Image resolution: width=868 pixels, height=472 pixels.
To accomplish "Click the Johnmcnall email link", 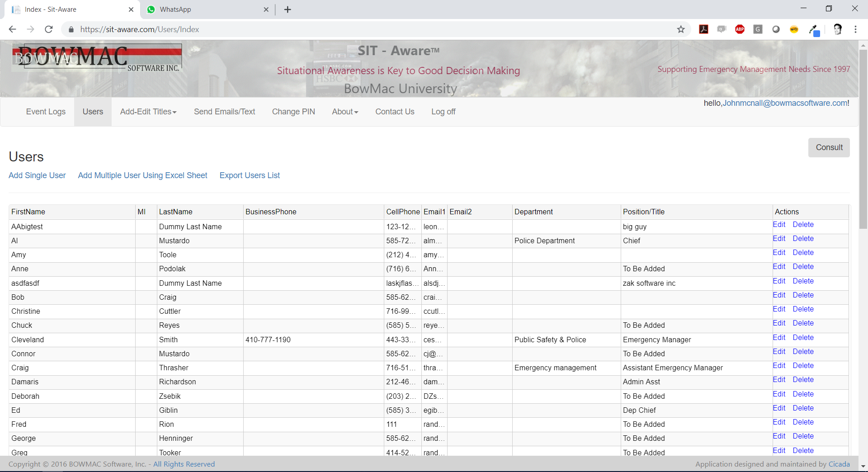I will [x=785, y=103].
